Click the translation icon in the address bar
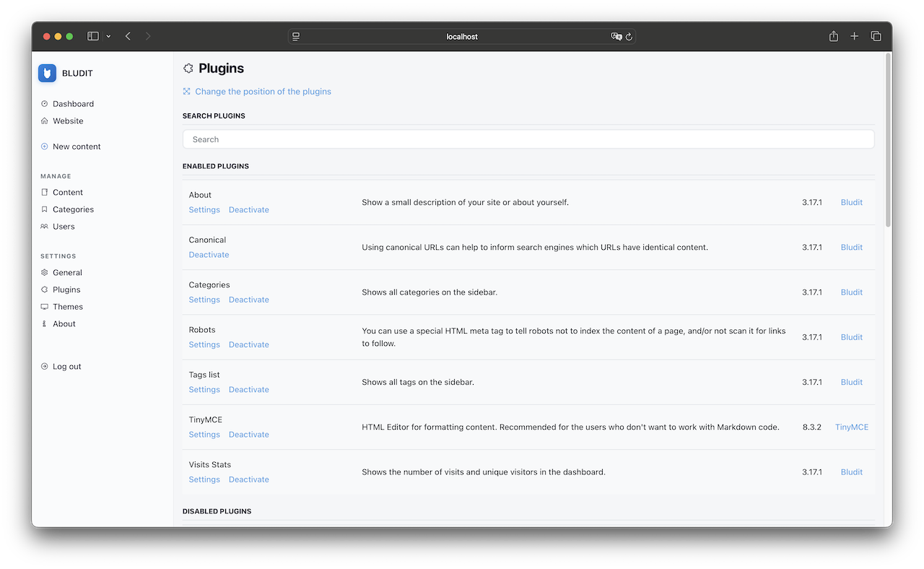The height and width of the screenshot is (569, 924). (x=616, y=36)
